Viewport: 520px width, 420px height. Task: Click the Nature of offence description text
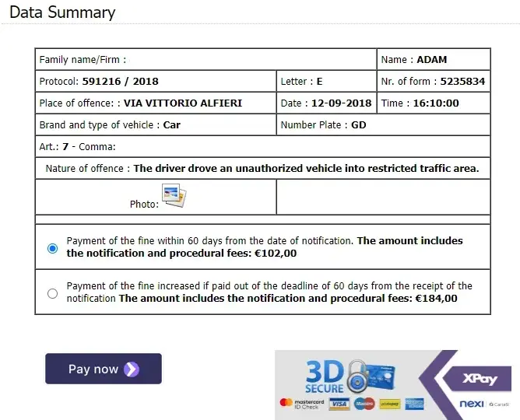tap(307, 168)
